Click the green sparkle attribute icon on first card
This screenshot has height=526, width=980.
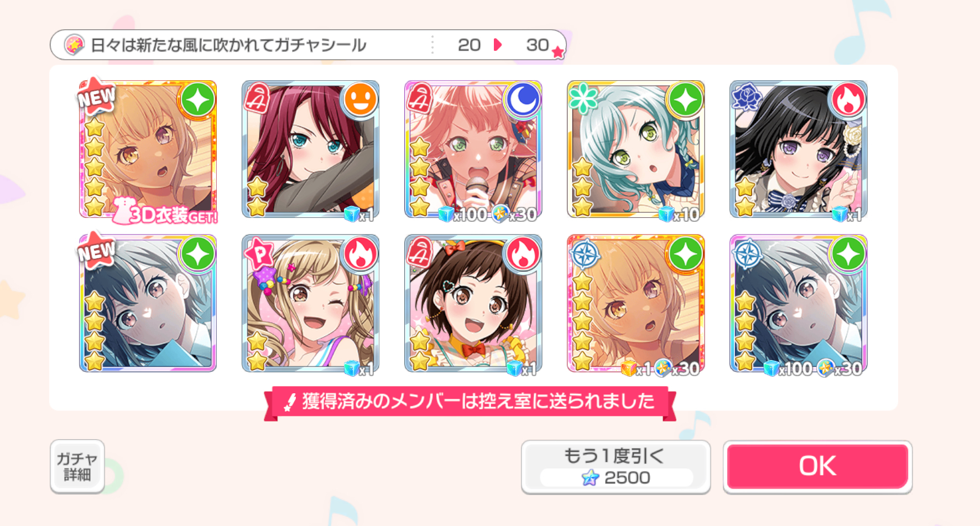(197, 100)
